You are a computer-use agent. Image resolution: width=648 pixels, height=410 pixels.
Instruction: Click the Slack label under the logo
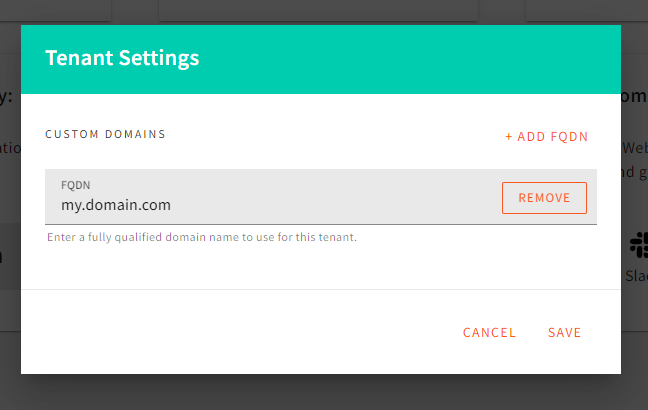636,275
